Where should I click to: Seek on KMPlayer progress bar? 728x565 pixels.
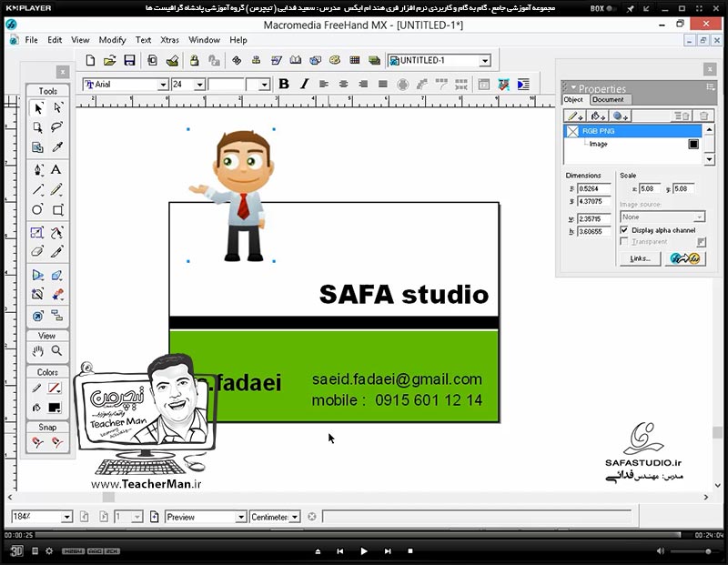pyautogui.click(x=358, y=535)
